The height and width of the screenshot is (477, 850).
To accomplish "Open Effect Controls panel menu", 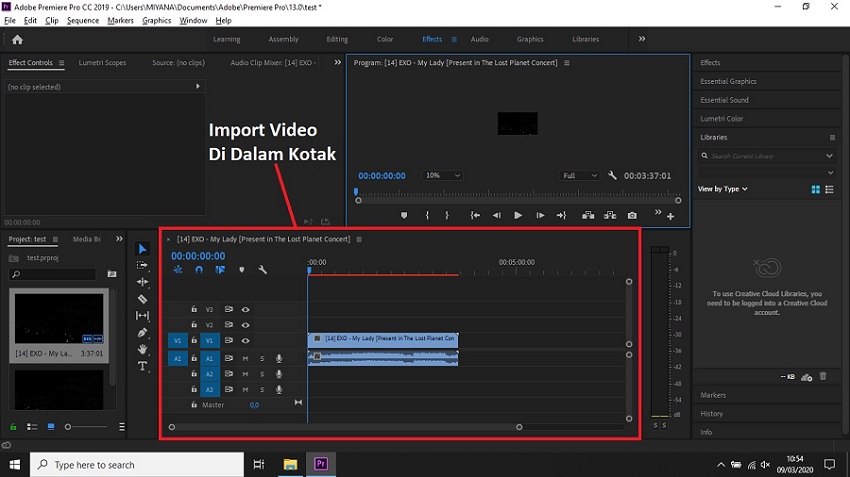I will pos(61,63).
